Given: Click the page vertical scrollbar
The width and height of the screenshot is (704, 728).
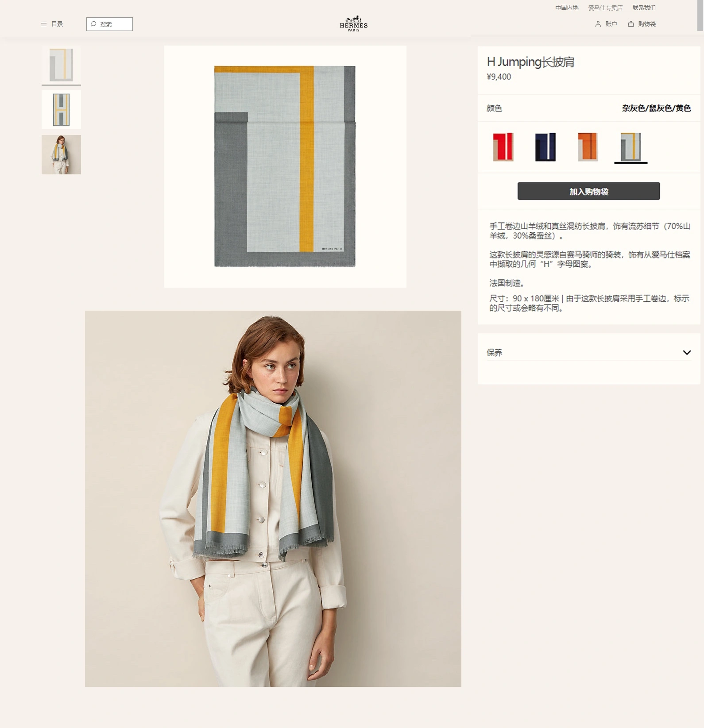Looking at the screenshot, I should tap(700, 15).
